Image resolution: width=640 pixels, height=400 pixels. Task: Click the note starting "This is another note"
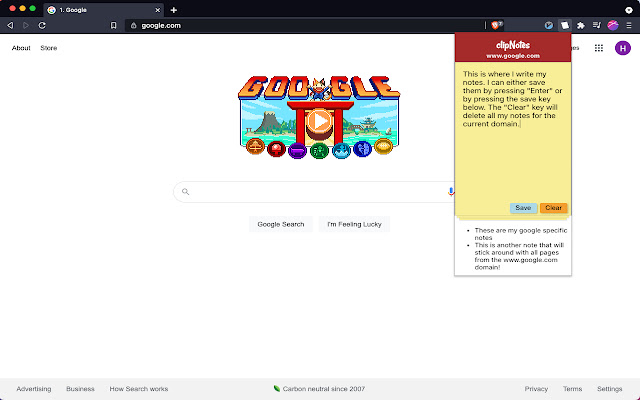click(519, 256)
